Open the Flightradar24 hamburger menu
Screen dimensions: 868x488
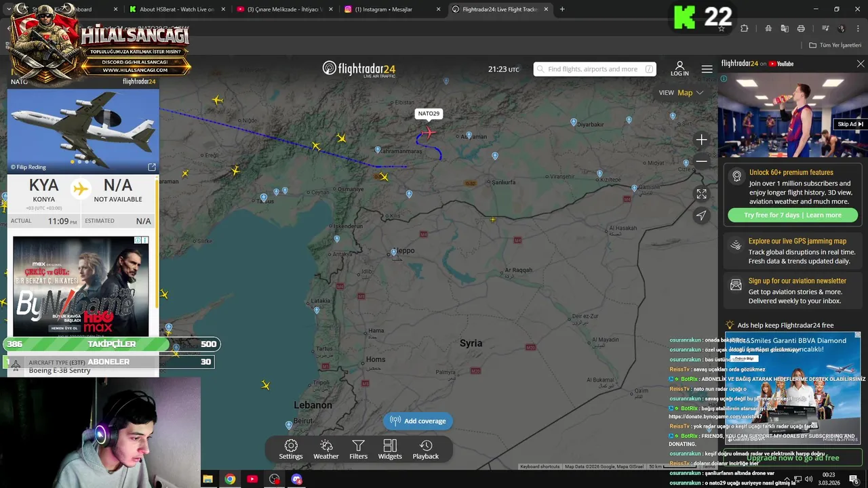pyautogui.click(x=707, y=69)
